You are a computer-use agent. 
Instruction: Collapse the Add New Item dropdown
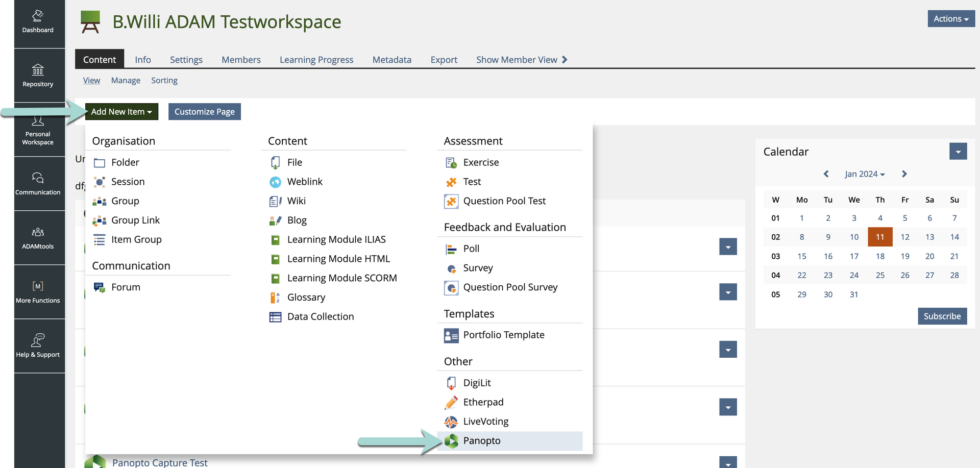point(121,112)
